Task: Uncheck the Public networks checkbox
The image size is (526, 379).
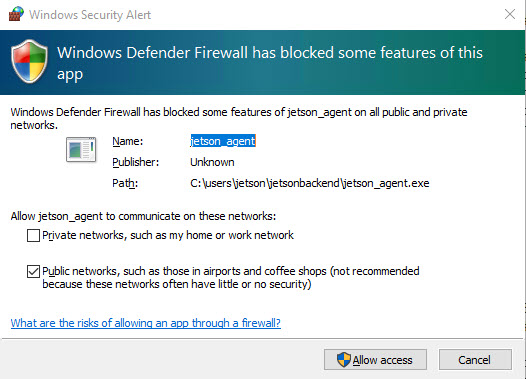Action: coord(33,271)
